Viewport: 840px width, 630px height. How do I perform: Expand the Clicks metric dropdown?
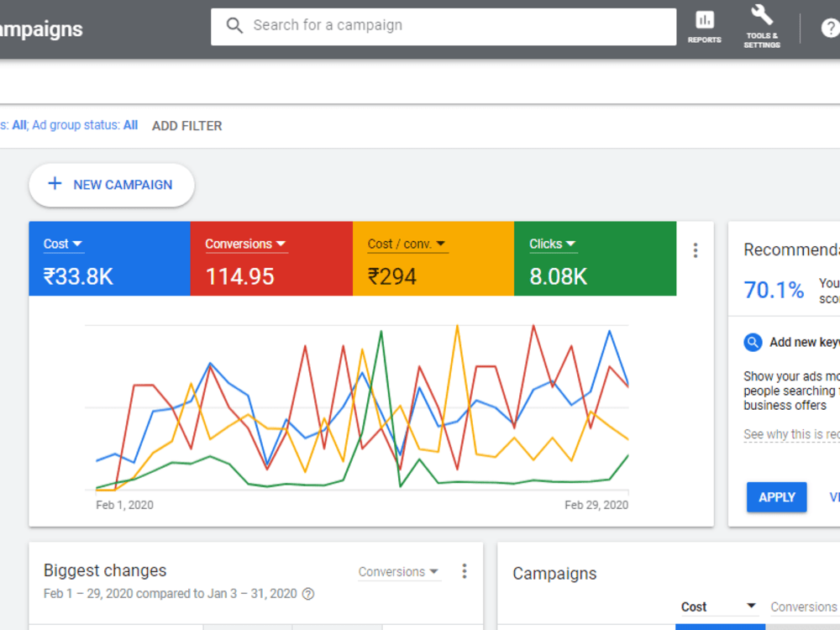[553, 244]
